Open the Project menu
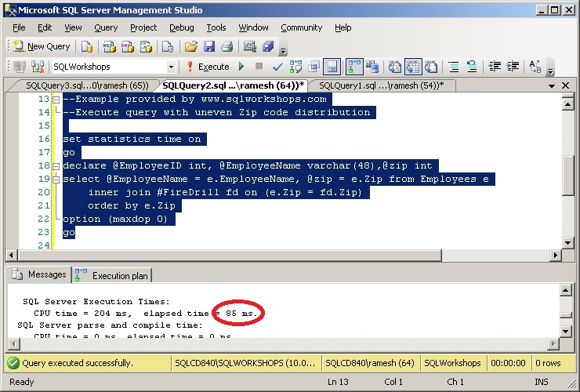This screenshot has width=580, height=392. click(143, 27)
